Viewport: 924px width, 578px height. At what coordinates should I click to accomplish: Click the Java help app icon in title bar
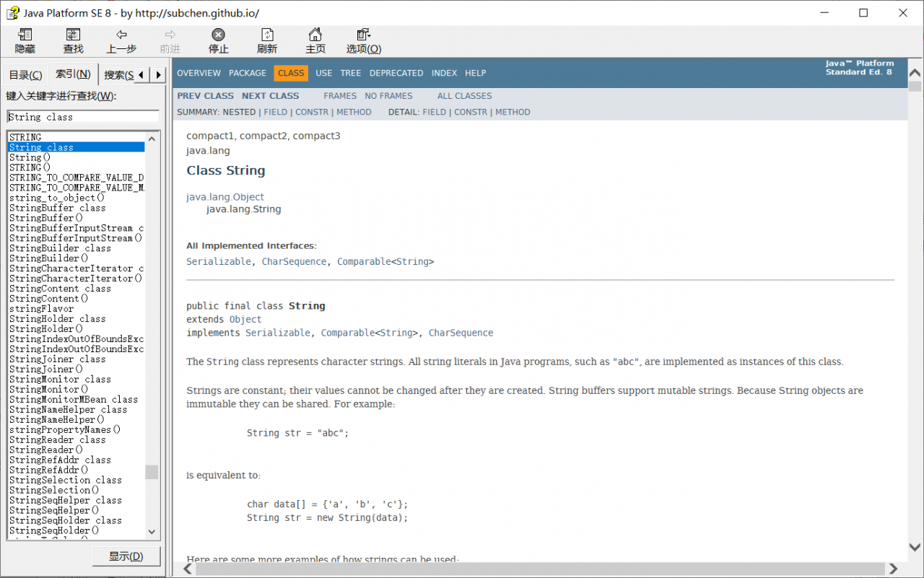pyautogui.click(x=12, y=13)
